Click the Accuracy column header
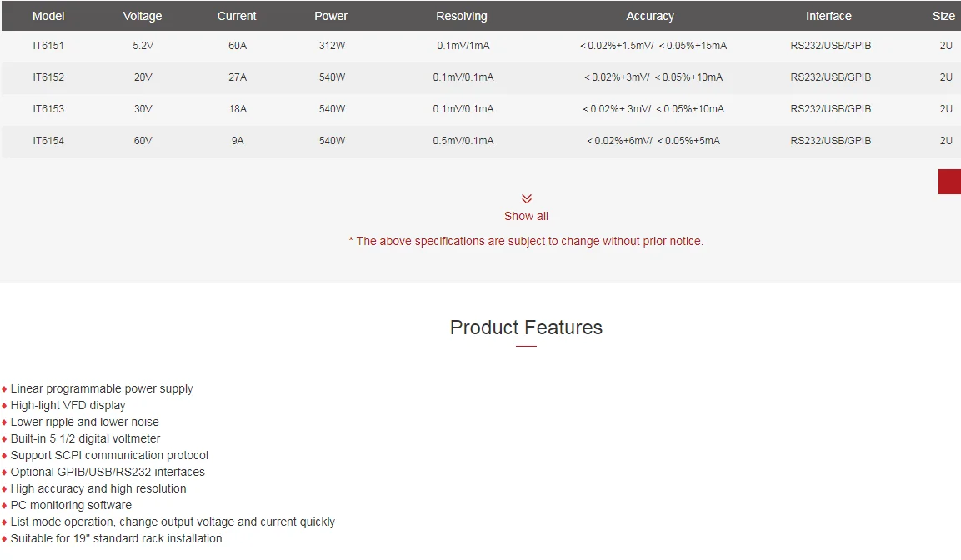The width and height of the screenshot is (961, 560). [650, 16]
